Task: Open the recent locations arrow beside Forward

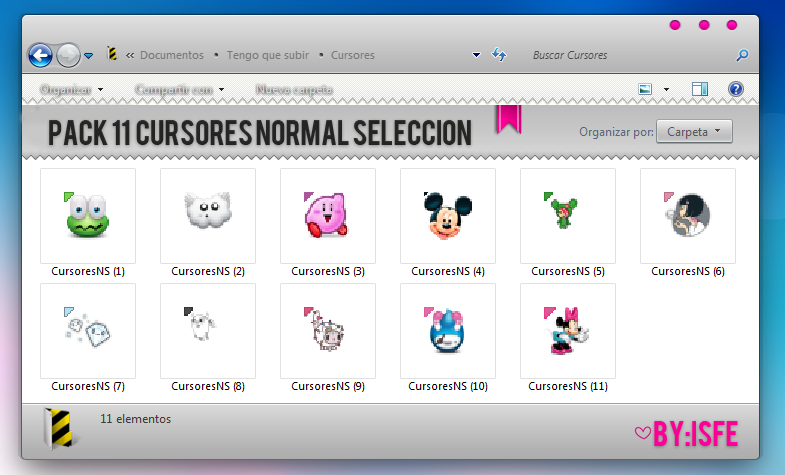Action: [x=89, y=56]
